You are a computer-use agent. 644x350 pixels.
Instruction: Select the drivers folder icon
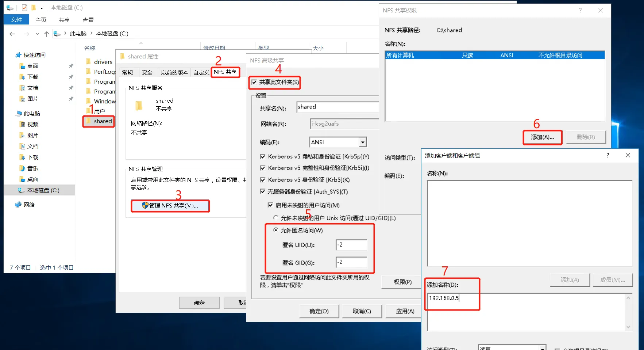pyautogui.click(x=88, y=62)
